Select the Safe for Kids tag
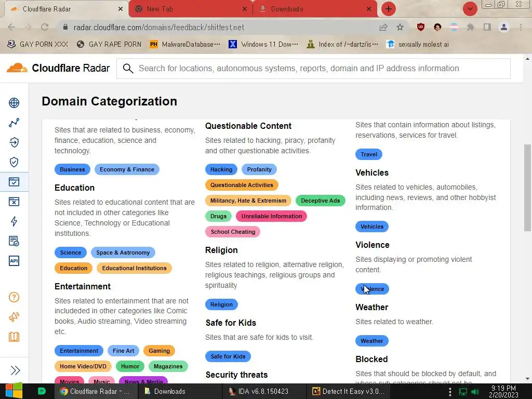Image resolution: width=532 pixels, height=399 pixels. (228, 356)
